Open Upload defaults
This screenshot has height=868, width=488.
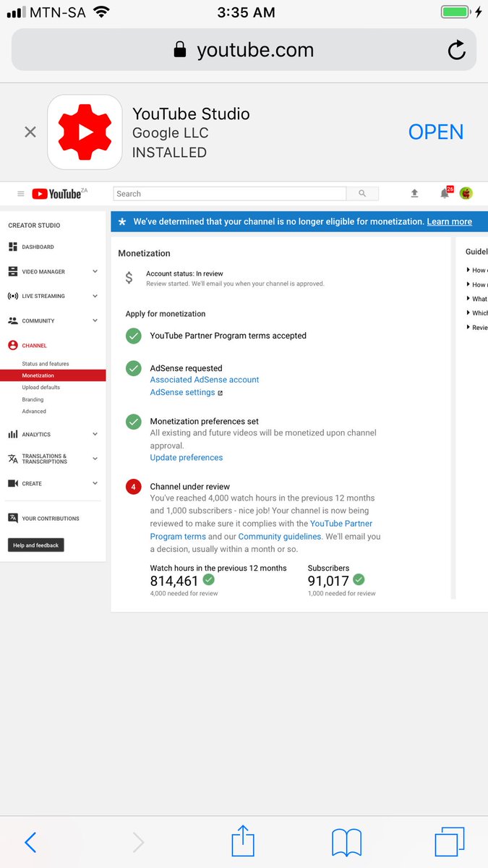tap(41, 388)
